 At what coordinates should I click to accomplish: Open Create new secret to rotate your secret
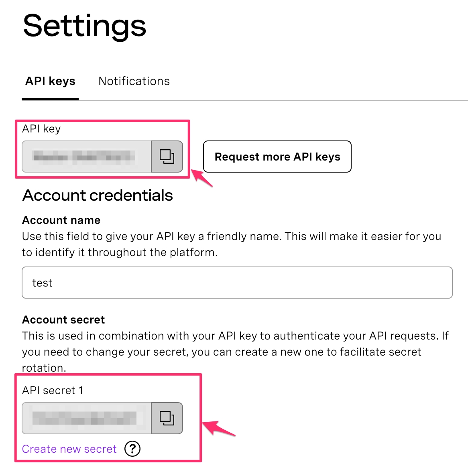coord(69,449)
